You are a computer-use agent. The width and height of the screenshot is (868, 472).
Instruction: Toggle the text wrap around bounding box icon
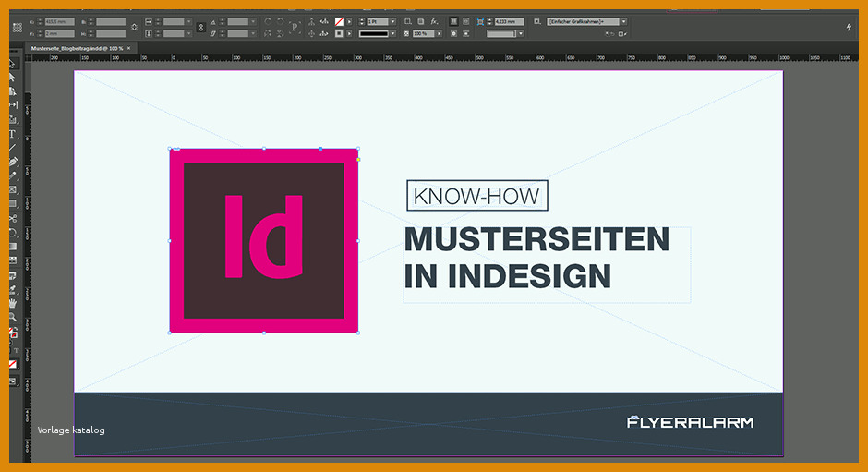pyautogui.click(x=466, y=21)
